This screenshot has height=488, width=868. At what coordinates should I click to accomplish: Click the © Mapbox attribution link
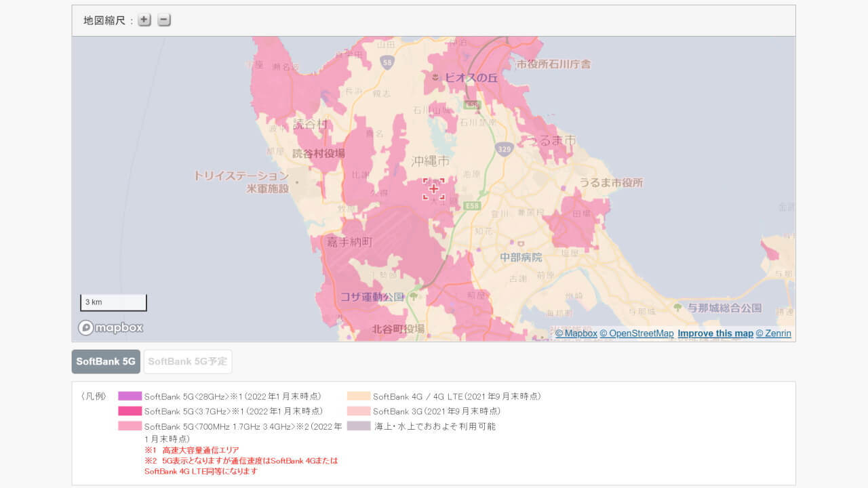coord(576,333)
